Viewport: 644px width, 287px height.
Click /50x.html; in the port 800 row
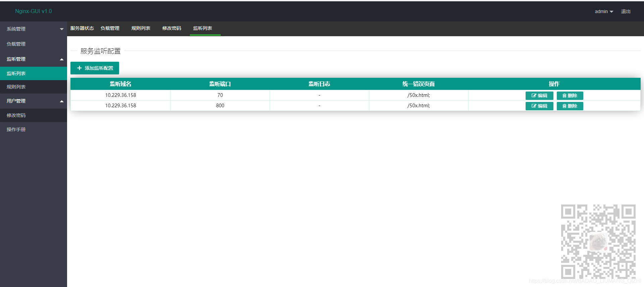point(419,106)
